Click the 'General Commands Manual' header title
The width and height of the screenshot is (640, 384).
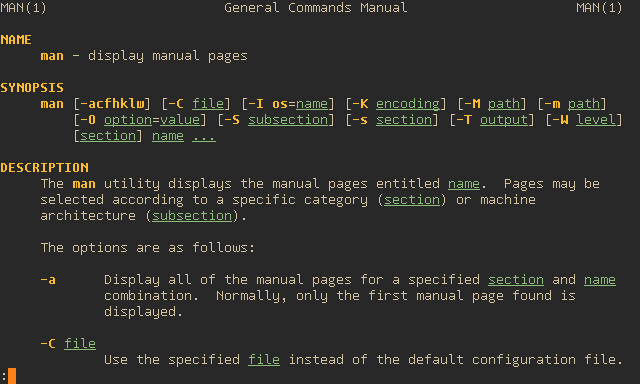316,8
